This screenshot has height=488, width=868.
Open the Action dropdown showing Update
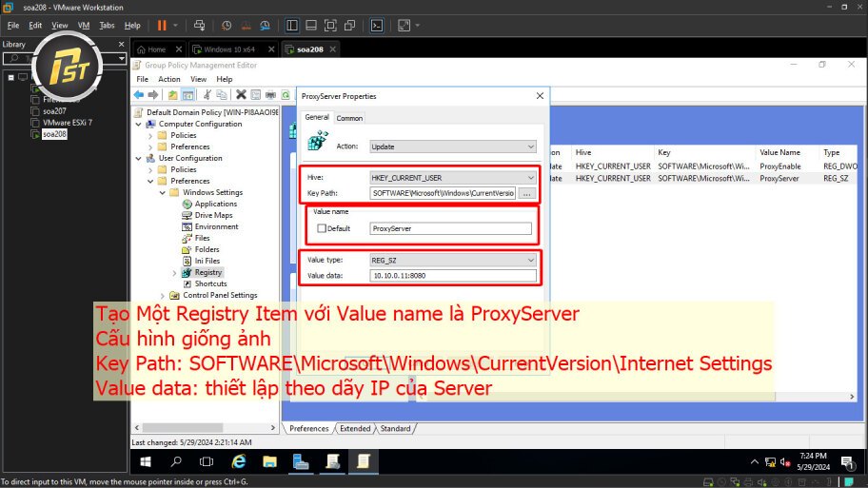click(x=453, y=146)
